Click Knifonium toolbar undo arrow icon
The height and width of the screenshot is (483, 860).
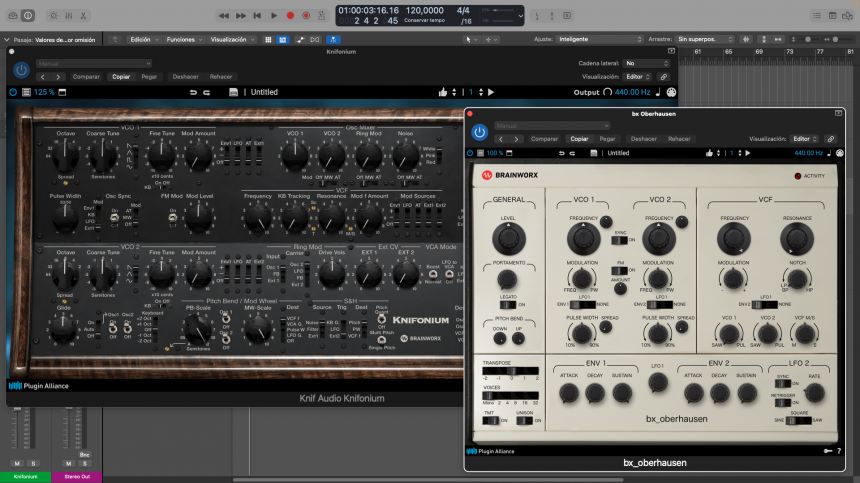pyautogui.click(x=193, y=92)
